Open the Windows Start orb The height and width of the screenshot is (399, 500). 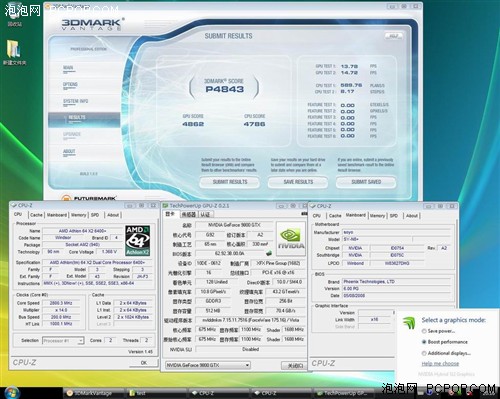11,392
